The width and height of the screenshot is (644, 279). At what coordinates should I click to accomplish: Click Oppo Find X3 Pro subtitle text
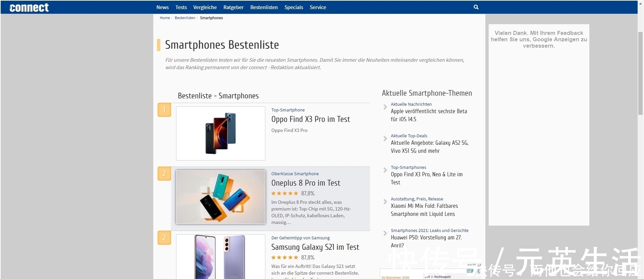click(289, 130)
